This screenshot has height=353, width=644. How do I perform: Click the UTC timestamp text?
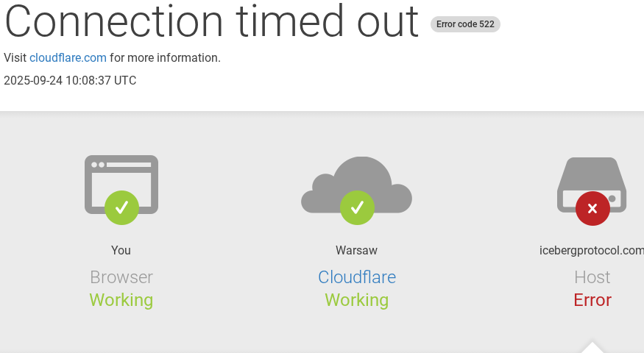pyautogui.click(x=70, y=81)
